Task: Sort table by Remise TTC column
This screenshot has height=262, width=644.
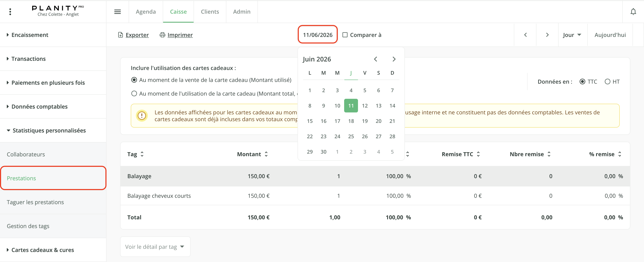Action: coord(461,154)
